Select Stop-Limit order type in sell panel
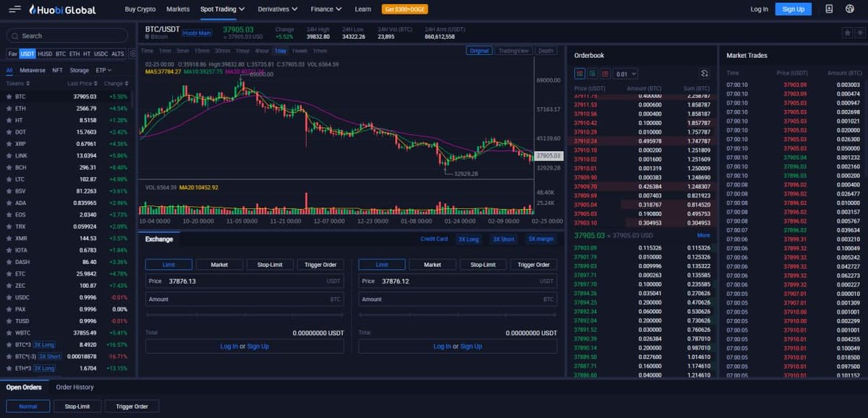 (x=483, y=265)
